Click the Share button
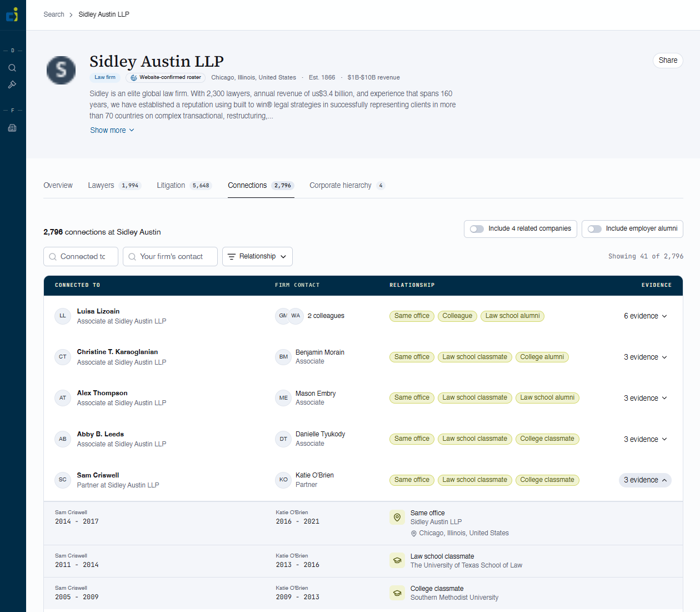 [668, 61]
